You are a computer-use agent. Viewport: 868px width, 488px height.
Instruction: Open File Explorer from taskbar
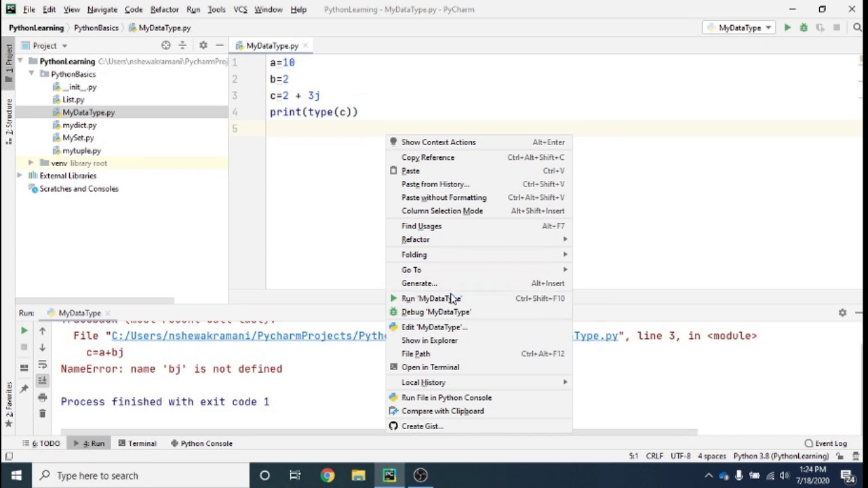pyautogui.click(x=358, y=475)
